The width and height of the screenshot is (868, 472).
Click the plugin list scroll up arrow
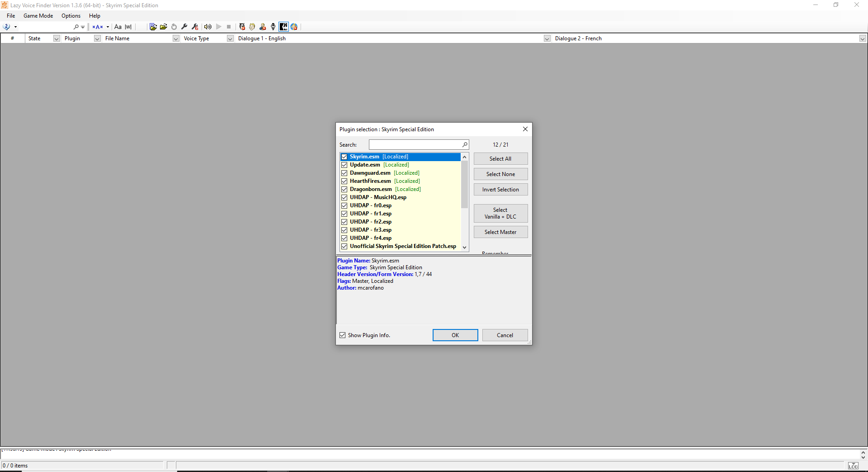coord(464,157)
